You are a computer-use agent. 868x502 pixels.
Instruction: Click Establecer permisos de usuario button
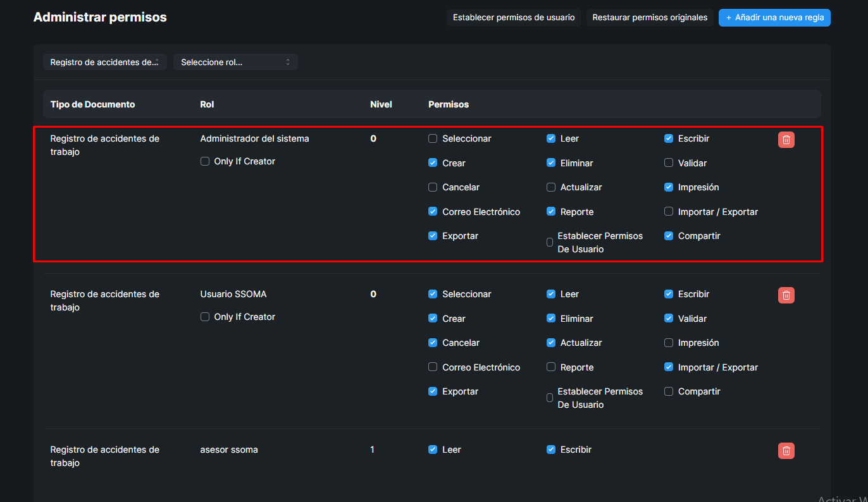[514, 18]
